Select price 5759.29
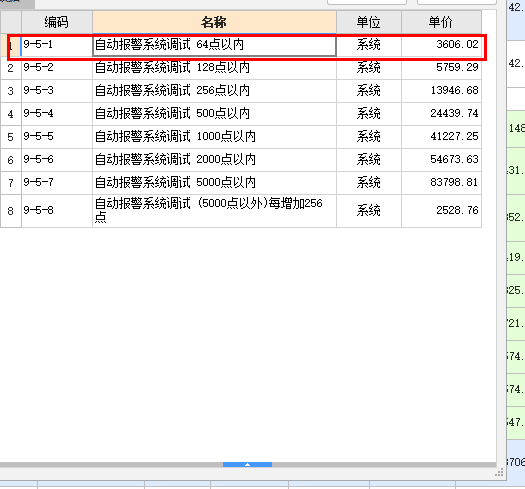 tap(441, 68)
